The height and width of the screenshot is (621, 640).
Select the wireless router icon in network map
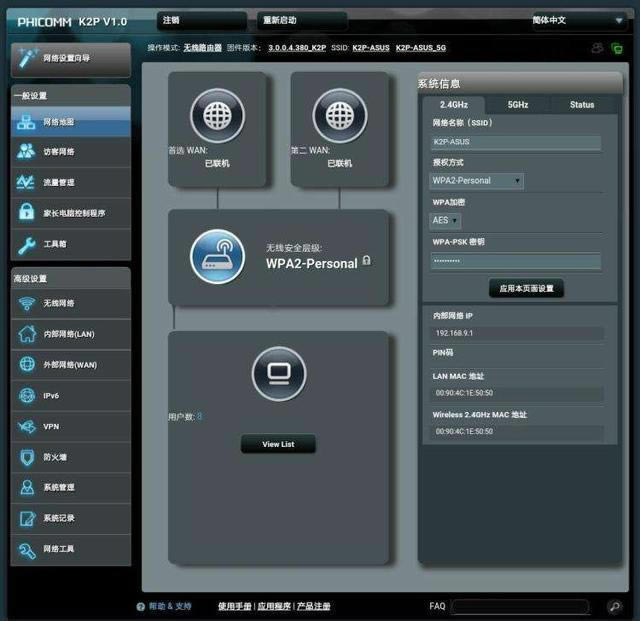click(x=217, y=256)
